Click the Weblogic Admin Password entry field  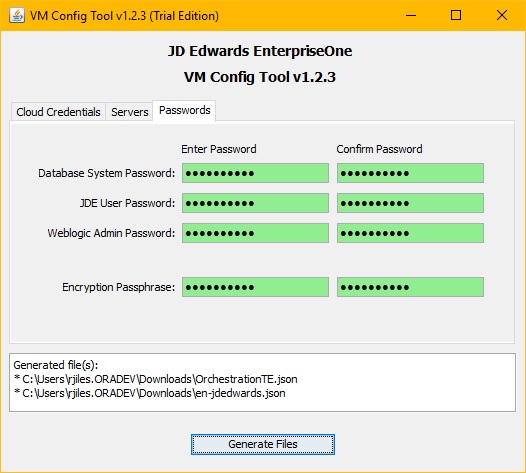click(255, 233)
